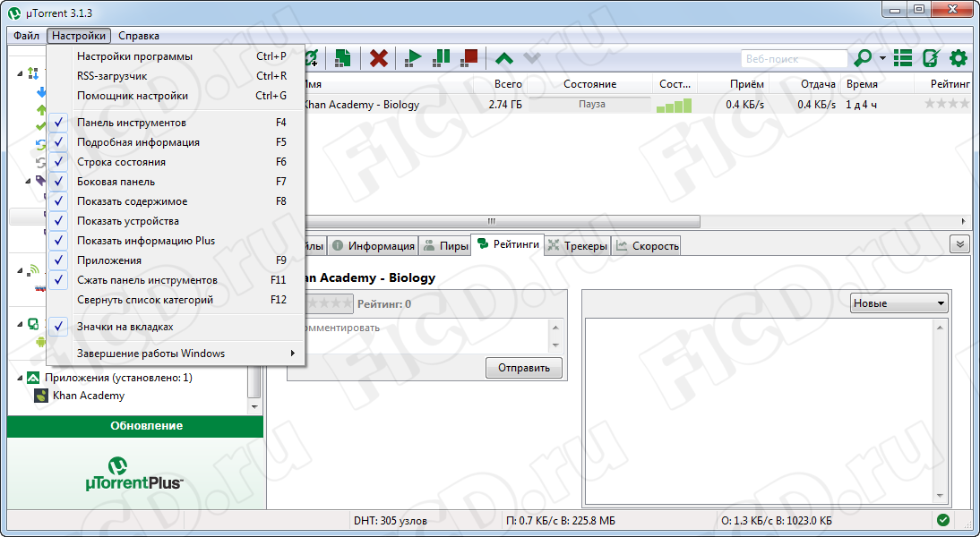Toggle Значки на вкладках menu option

[176, 327]
